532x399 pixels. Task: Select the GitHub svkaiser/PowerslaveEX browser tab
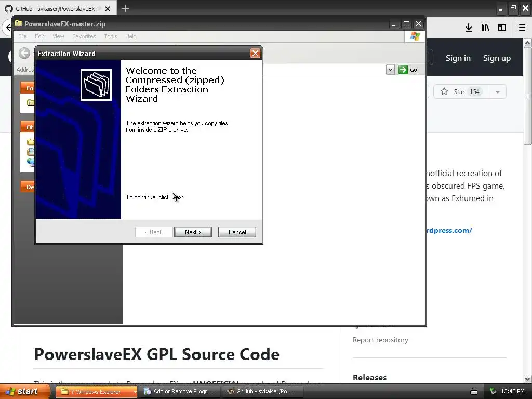(58, 9)
